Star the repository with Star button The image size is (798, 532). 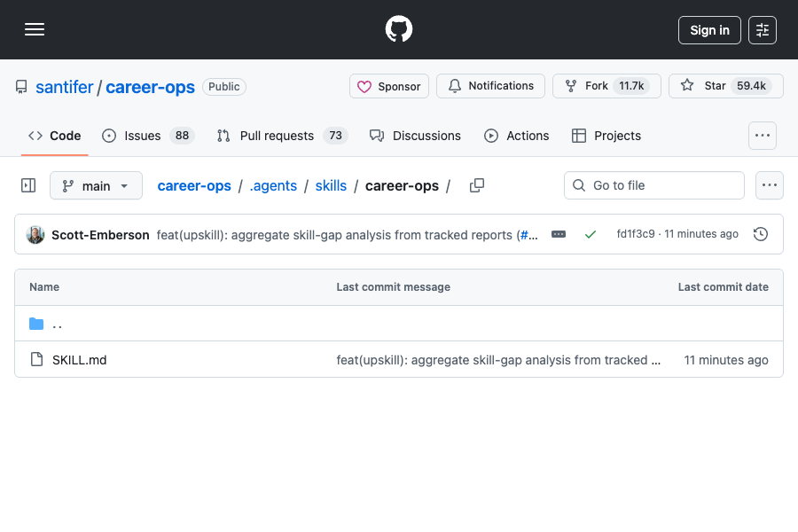(x=725, y=86)
